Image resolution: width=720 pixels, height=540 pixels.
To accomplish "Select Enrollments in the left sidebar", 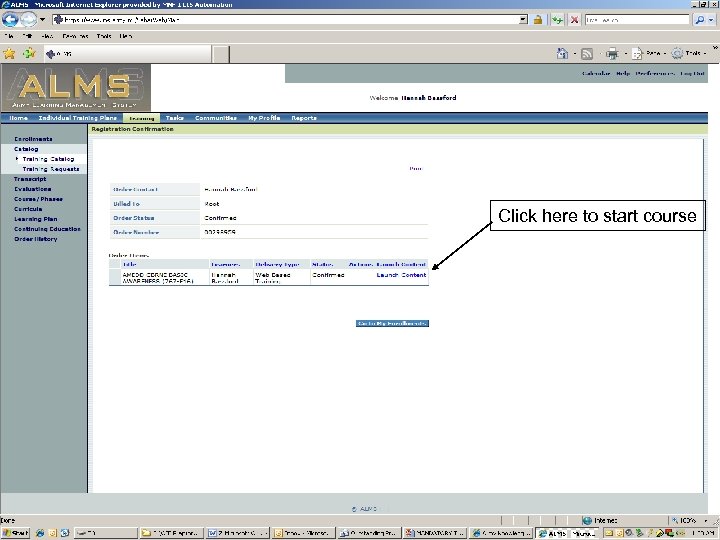I will (33, 139).
